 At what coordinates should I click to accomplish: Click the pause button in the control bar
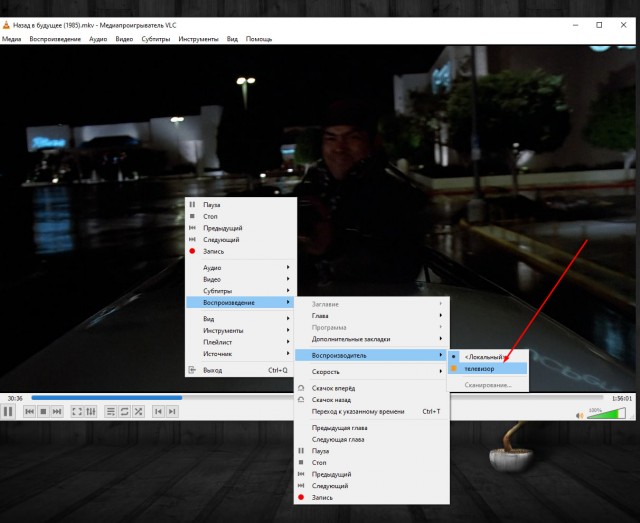point(8,411)
